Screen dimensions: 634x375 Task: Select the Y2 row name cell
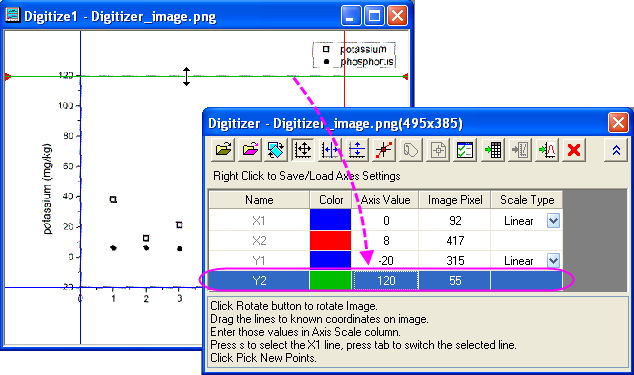(x=259, y=280)
